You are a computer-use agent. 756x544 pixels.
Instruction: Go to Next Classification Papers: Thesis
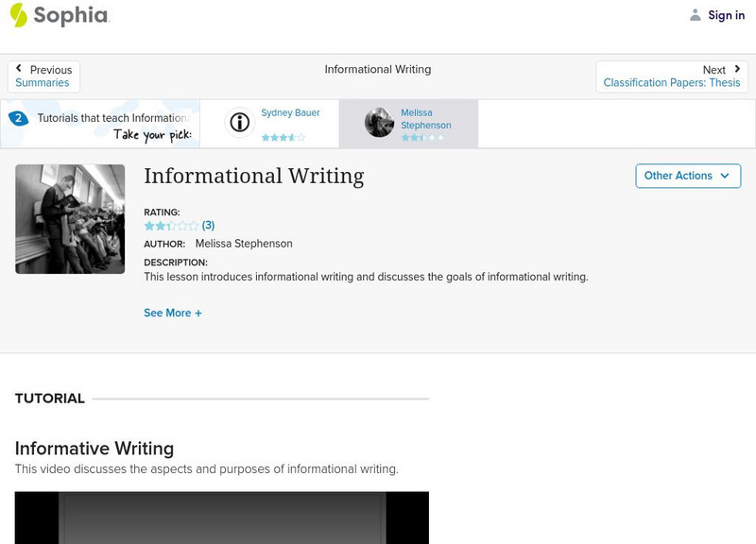[x=671, y=82]
